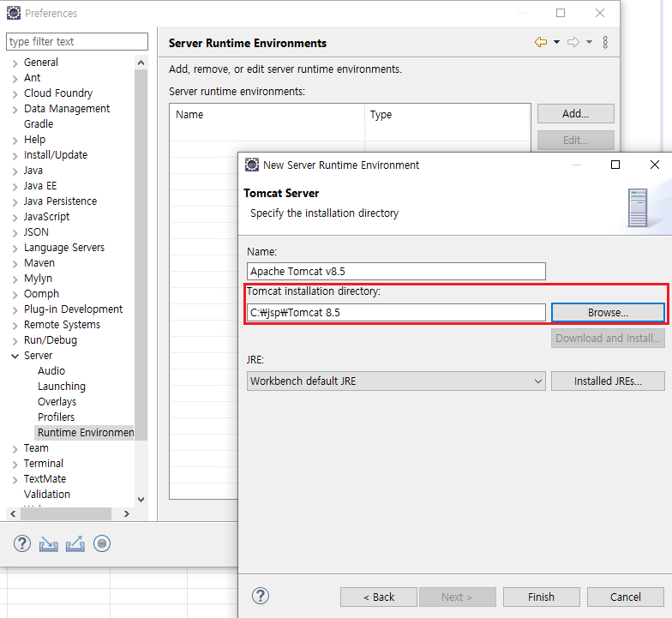Image resolution: width=672 pixels, height=618 pixels.
Task: Click the Name field with Apache Tomcat v8.5
Action: (x=396, y=271)
